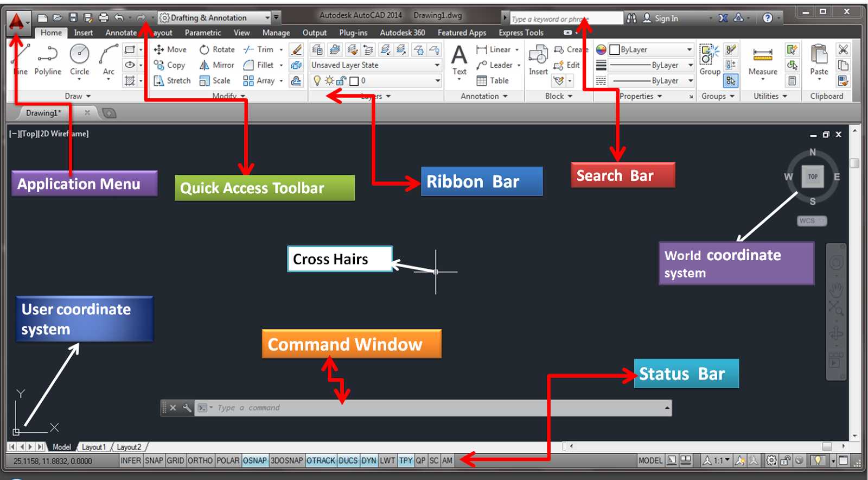Image resolution: width=868 pixels, height=480 pixels.
Task: Toggle POLAR tracking in status bar
Action: tap(228, 460)
